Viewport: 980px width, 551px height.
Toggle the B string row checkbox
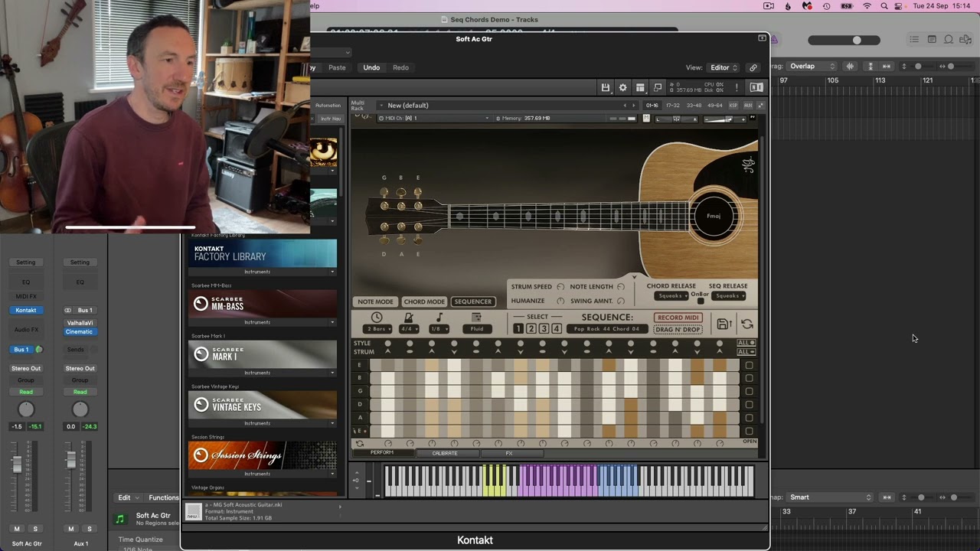(749, 378)
